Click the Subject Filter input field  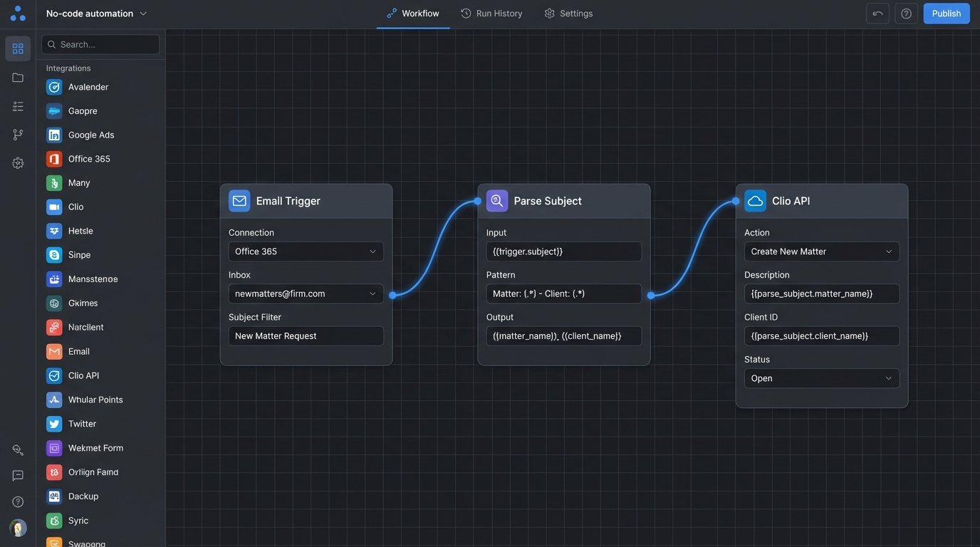pos(306,335)
